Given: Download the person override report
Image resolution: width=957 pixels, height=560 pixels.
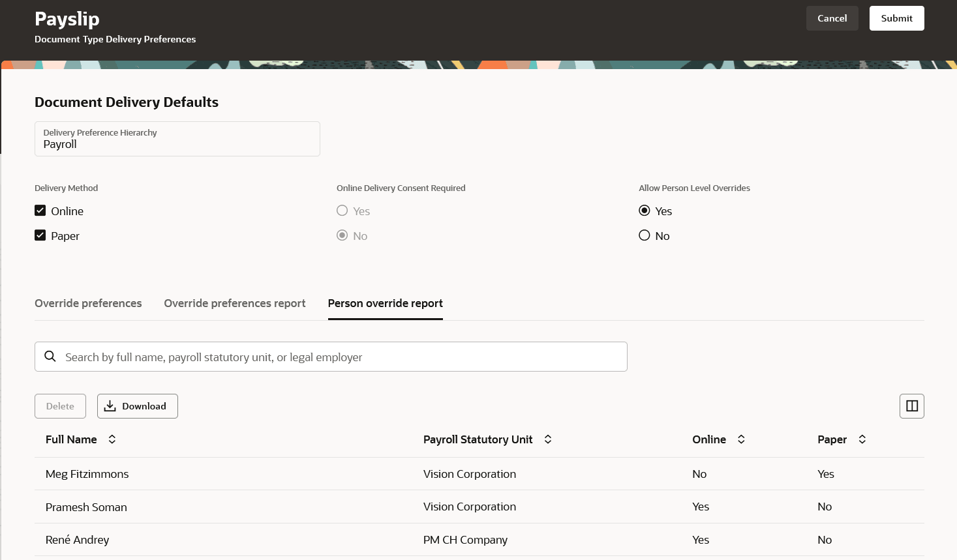Looking at the screenshot, I should click(x=137, y=406).
